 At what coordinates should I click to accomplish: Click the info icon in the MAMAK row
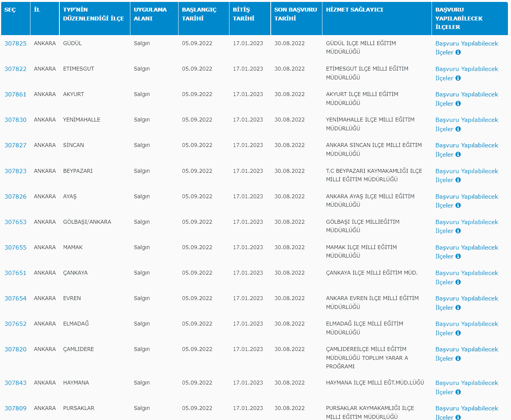coord(458,256)
